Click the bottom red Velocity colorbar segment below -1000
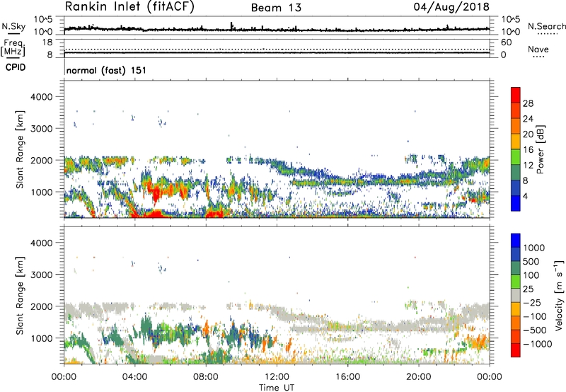This screenshot has height=392, width=566. click(516, 350)
